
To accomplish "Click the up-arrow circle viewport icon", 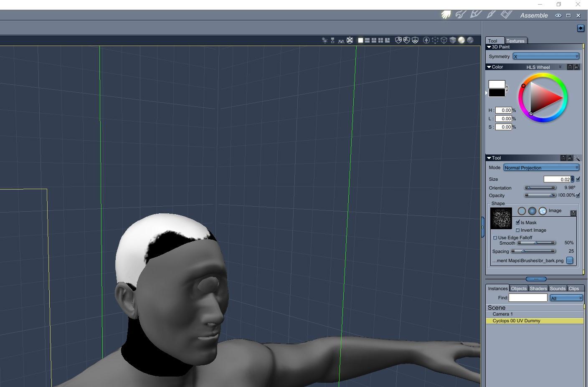I will [426, 40].
